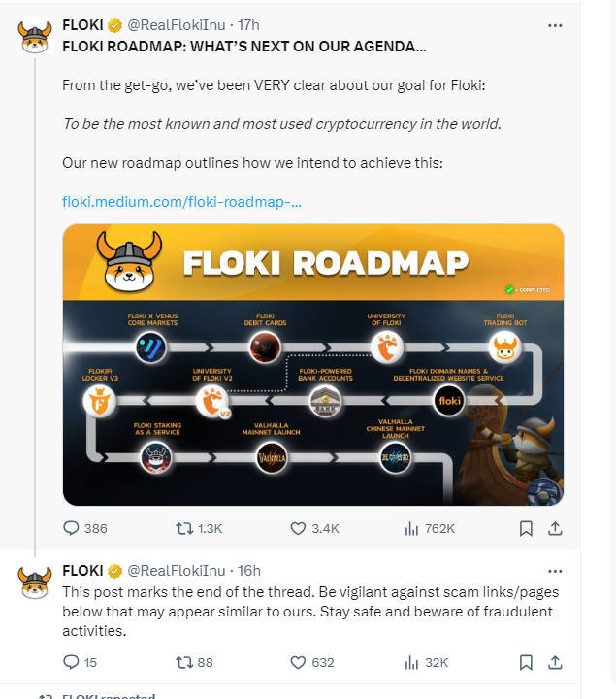View the 32K views analytics
Screen dimensions: 616x699
[x=411, y=662]
